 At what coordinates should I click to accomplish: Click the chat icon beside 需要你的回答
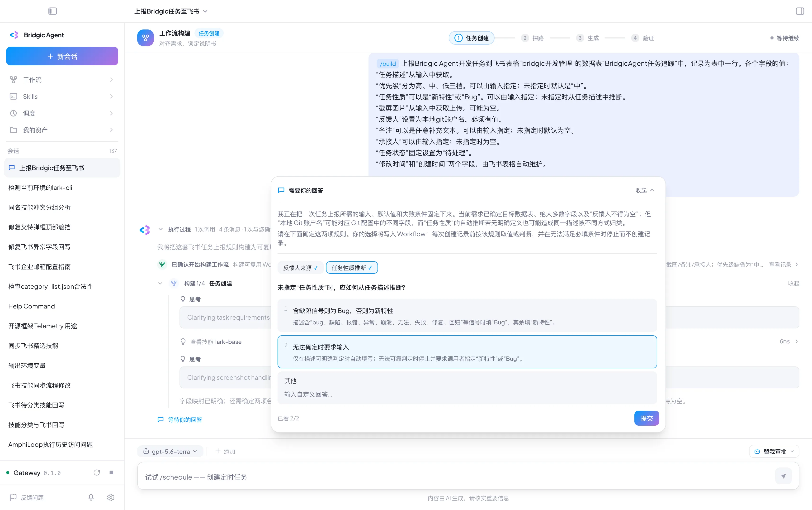(x=281, y=190)
